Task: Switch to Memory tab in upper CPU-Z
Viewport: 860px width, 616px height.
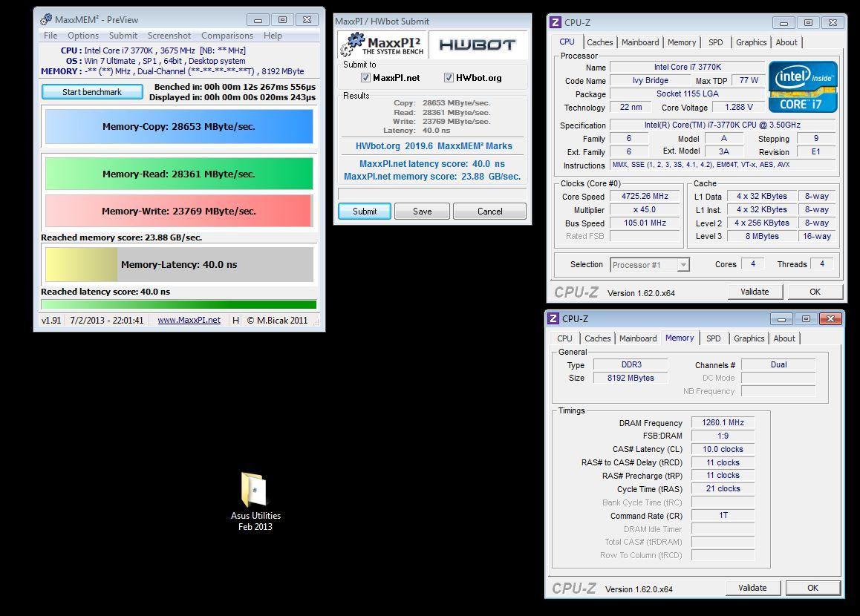Action: click(x=682, y=42)
